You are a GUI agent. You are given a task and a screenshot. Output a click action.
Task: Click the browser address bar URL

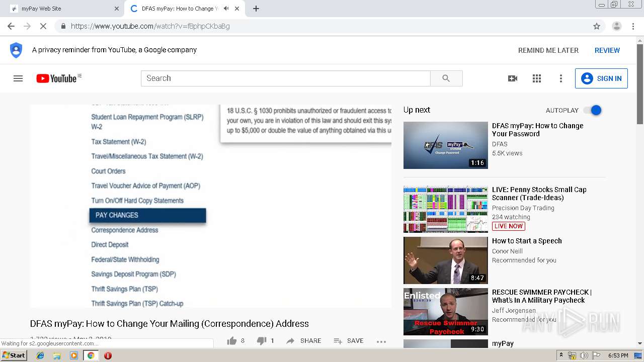(x=150, y=26)
